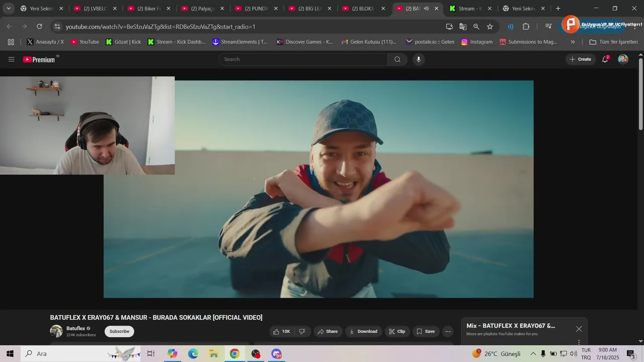Click the blue sound-wave extension icon
Viewport: 644px width, 362px height.
point(511,27)
